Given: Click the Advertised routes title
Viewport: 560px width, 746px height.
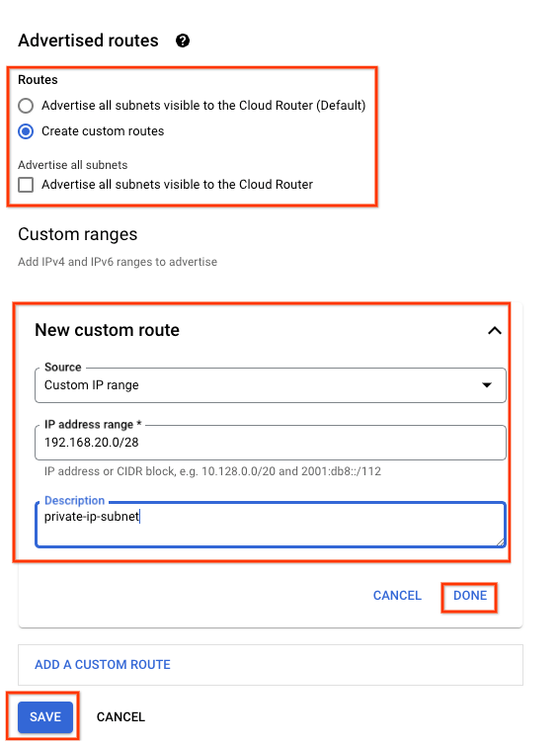Looking at the screenshot, I should (88, 41).
